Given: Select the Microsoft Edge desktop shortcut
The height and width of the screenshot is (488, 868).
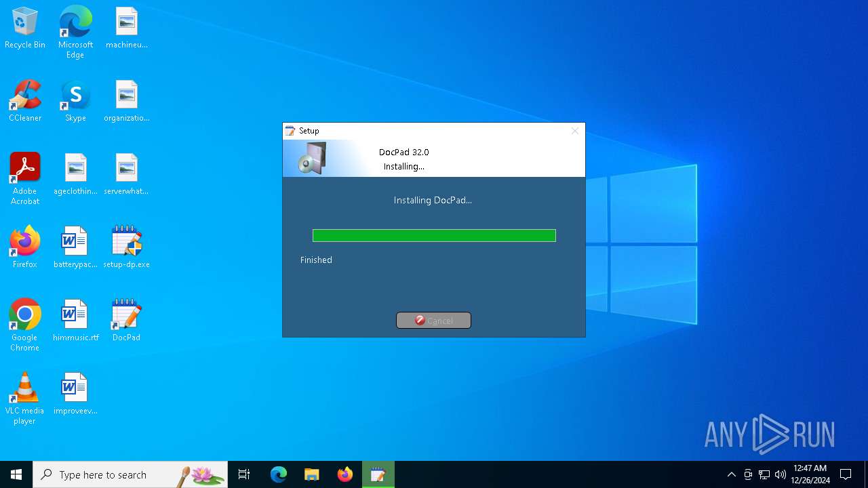Looking at the screenshot, I should [75, 33].
